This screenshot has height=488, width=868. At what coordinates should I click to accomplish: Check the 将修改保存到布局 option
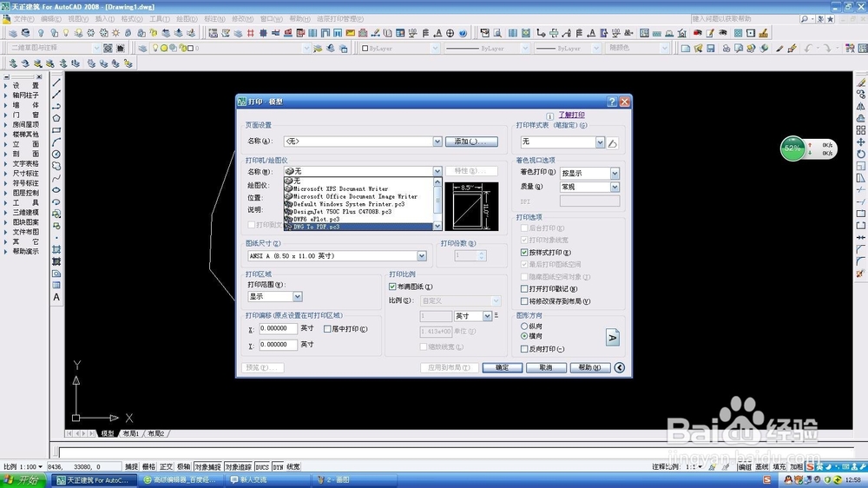pos(524,301)
